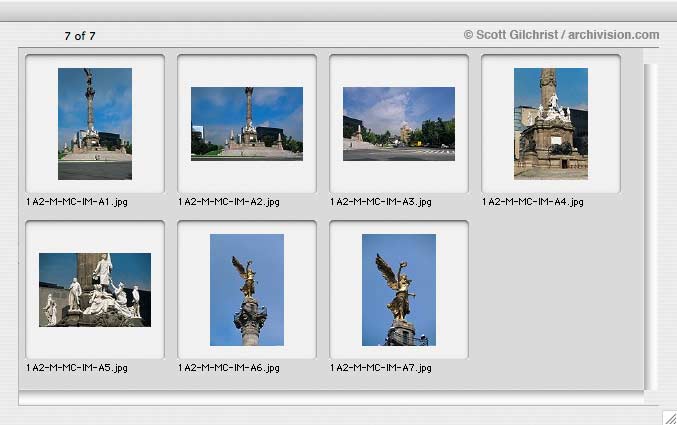Open thumbnail of 1A2-M-MC-IM-A2.jpg
Viewport: 677px width, 425px height.
pos(247,124)
